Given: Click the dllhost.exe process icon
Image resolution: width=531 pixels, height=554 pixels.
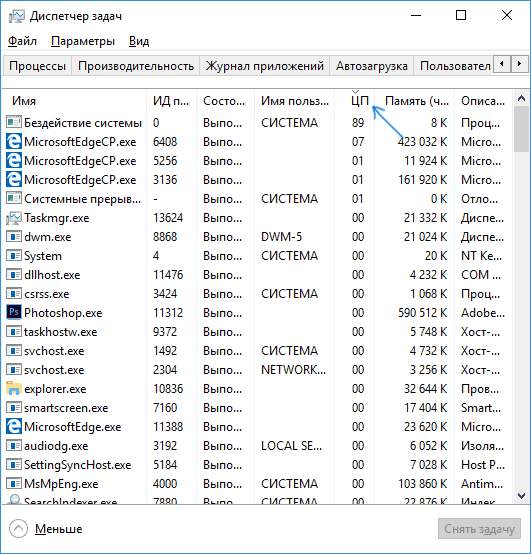Looking at the screenshot, I should click(x=14, y=275).
